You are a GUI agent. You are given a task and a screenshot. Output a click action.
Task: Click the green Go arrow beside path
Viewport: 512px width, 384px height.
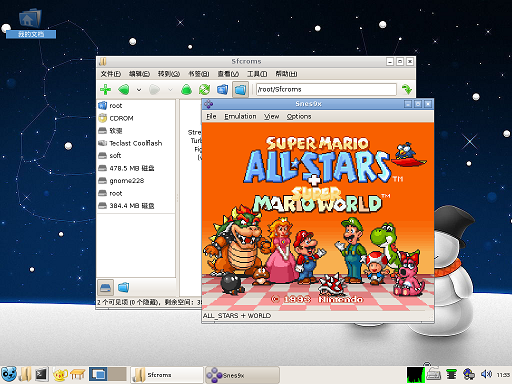point(407,89)
